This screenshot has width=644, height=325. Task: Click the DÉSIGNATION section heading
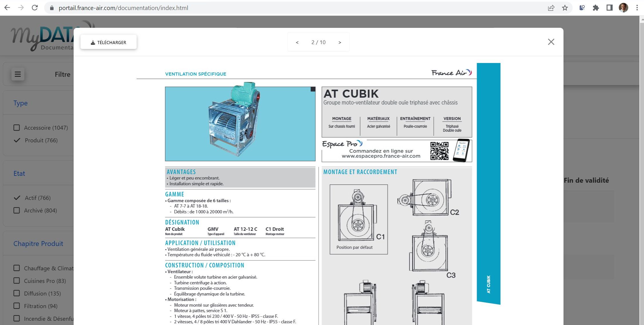coord(182,222)
